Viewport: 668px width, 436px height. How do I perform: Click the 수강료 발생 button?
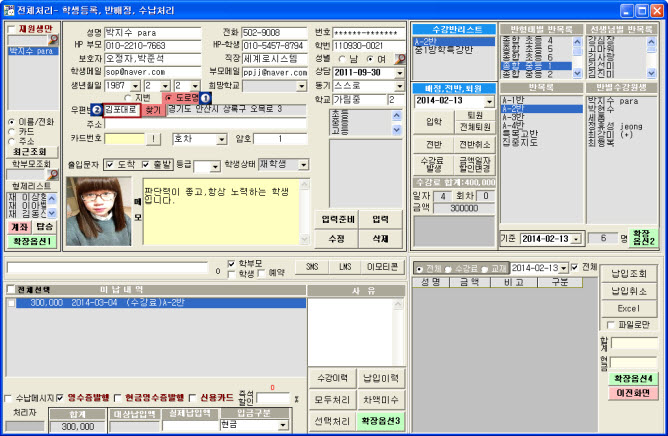(x=434, y=164)
